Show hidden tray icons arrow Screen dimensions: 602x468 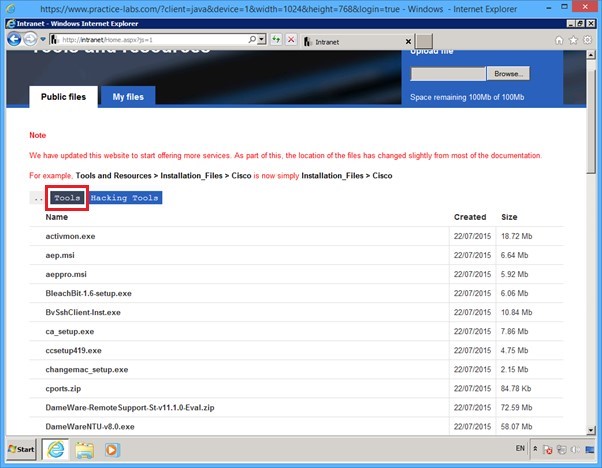535,449
